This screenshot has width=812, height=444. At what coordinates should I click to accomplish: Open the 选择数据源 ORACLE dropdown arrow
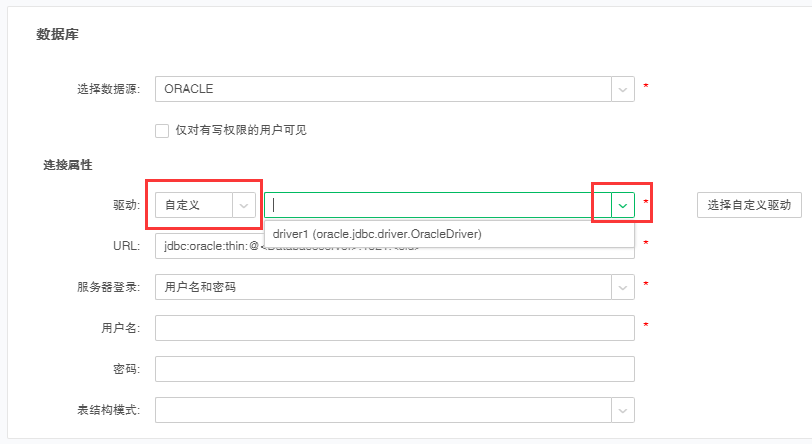tap(622, 89)
